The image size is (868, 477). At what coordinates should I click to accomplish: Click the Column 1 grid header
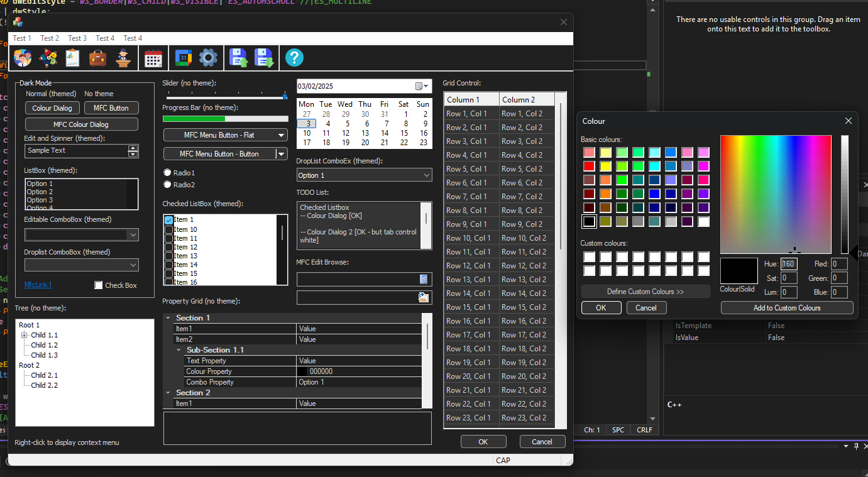(471, 99)
